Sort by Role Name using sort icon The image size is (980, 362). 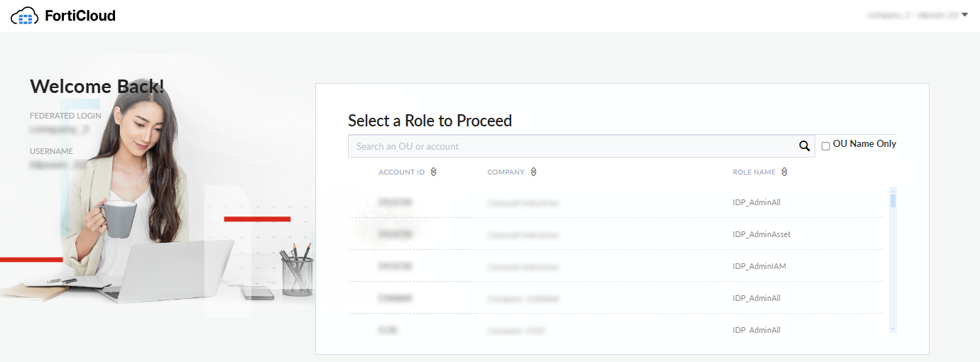pos(784,172)
